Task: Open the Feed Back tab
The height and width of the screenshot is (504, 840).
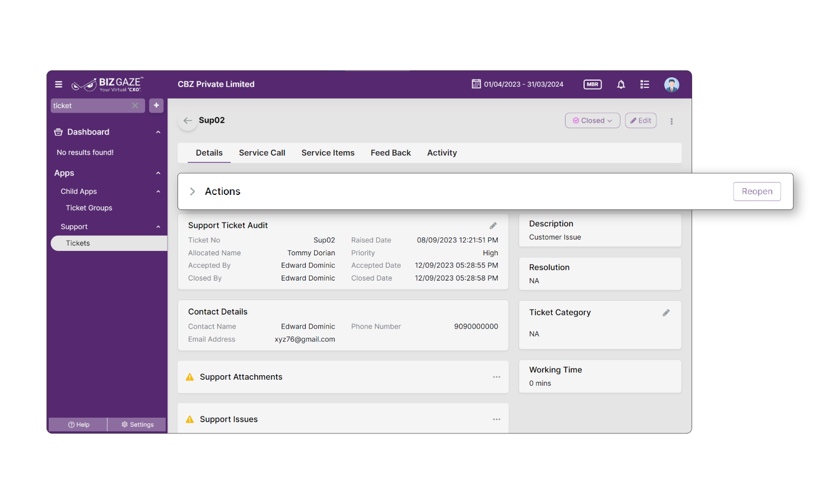Action: (x=390, y=153)
